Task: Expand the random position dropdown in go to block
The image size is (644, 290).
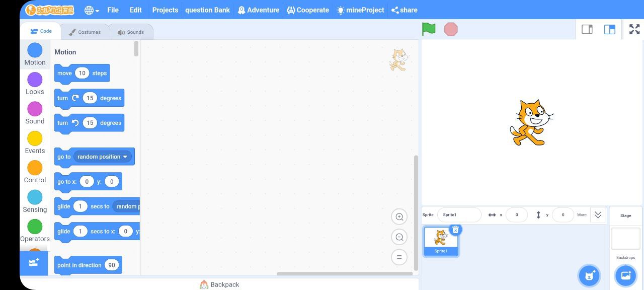Action: click(125, 157)
